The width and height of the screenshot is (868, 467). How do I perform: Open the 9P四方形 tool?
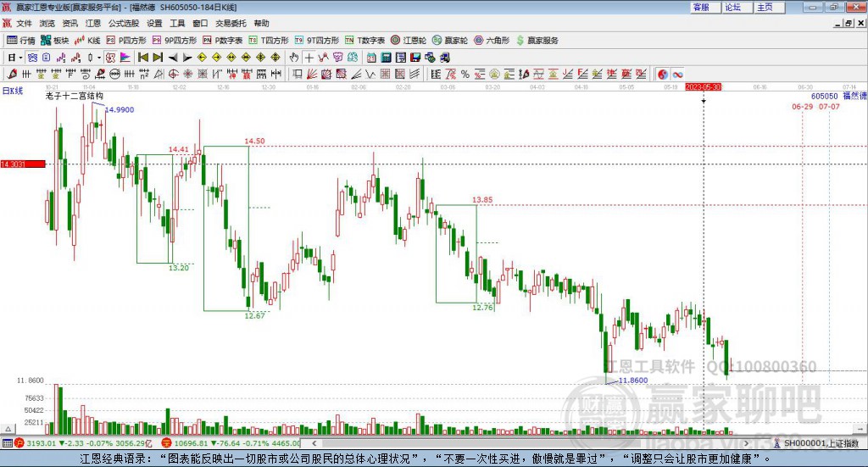[x=175, y=41]
